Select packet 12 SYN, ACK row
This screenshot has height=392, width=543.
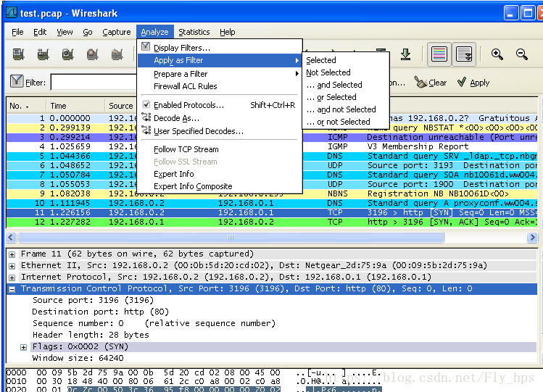click(x=272, y=222)
